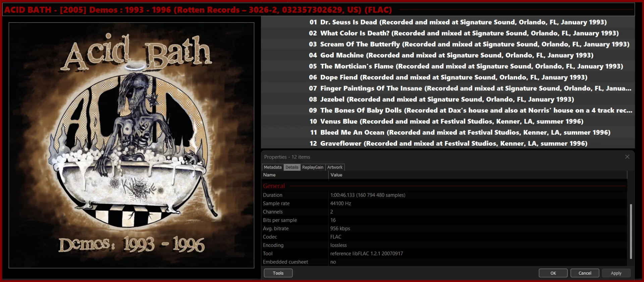The image size is (644, 282).
Task: Select track 06 Dope Fiend
Action: pyautogui.click(x=448, y=78)
